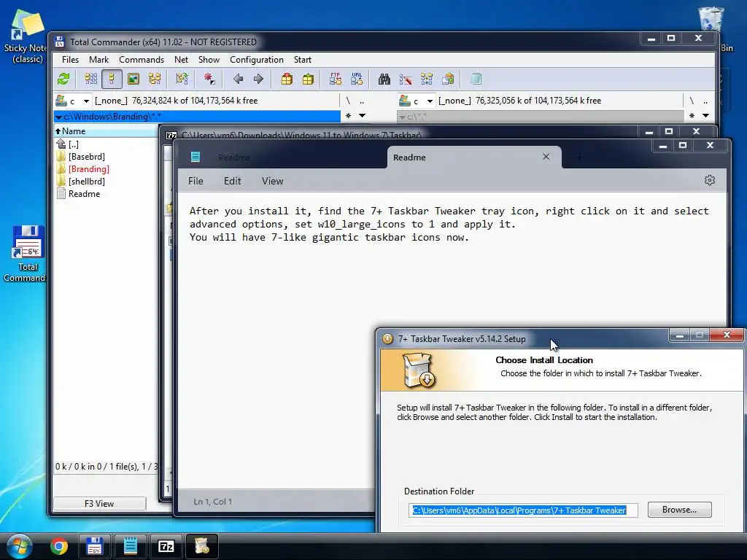This screenshot has height=560, width=747.
Task: Expand the c:\Windows\Branding path arrow
Action: [x=58, y=117]
